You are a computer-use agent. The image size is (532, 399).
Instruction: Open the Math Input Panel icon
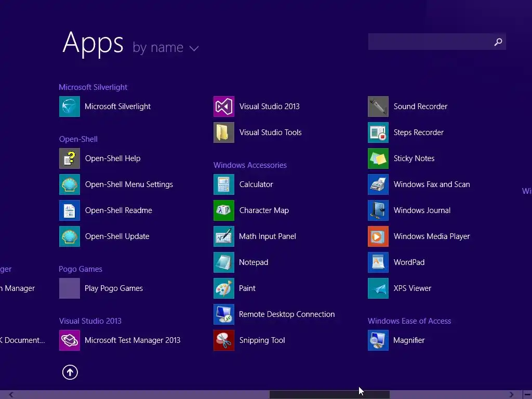click(224, 236)
